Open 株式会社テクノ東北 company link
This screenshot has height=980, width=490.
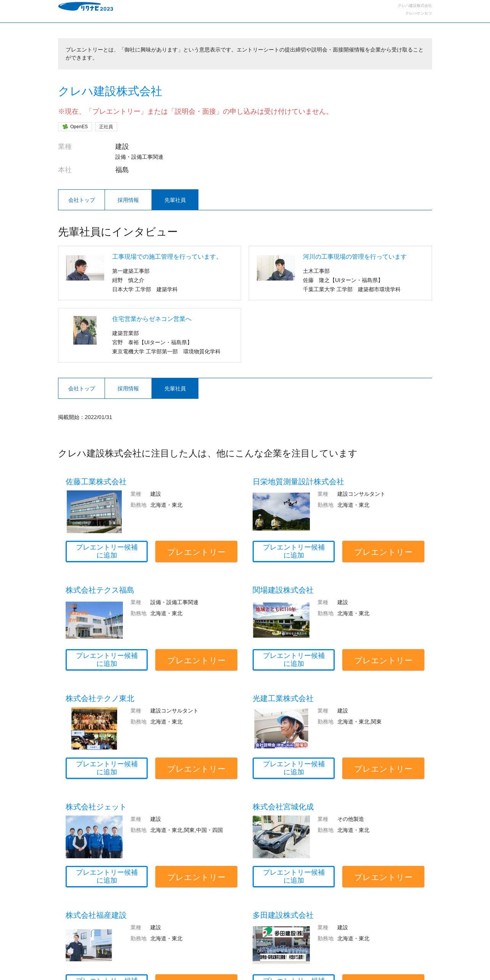[100, 698]
